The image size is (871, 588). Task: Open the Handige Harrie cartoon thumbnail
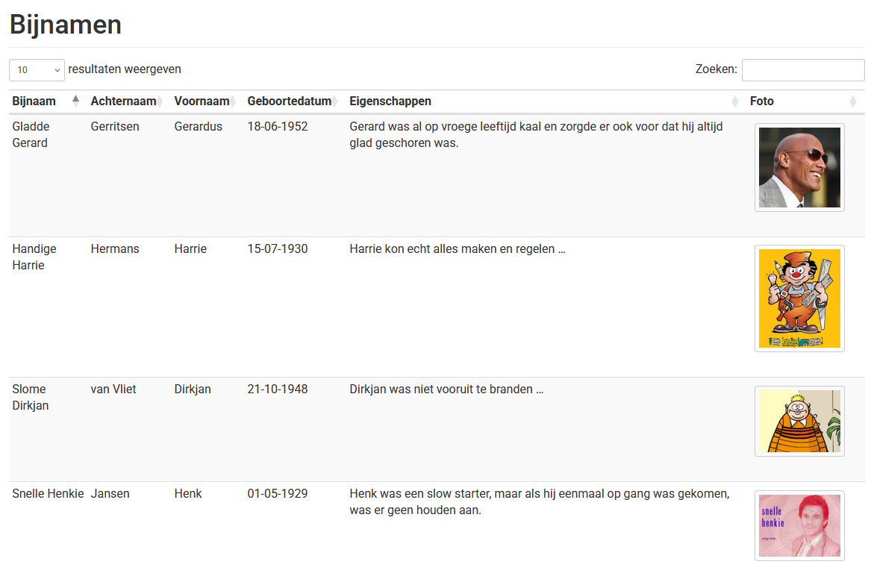click(799, 298)
